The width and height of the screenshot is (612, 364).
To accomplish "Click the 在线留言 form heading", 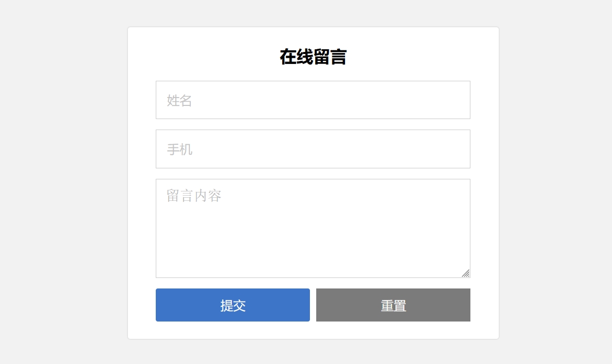I will pyautogui.click(x=313, y=57).
